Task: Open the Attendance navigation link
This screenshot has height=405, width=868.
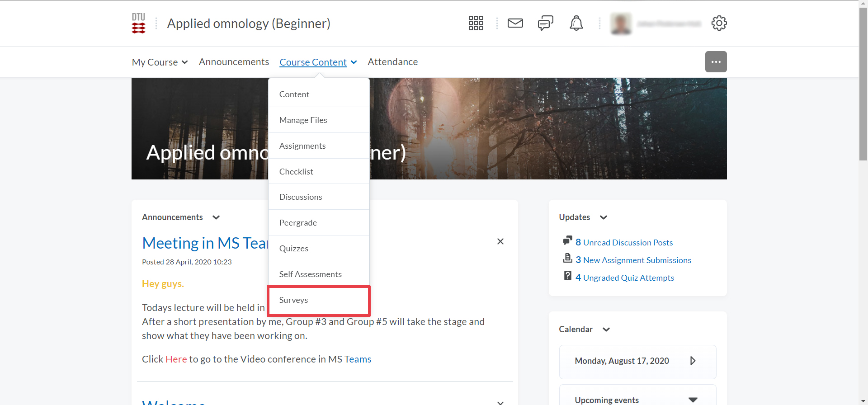Action: (392, 62)
